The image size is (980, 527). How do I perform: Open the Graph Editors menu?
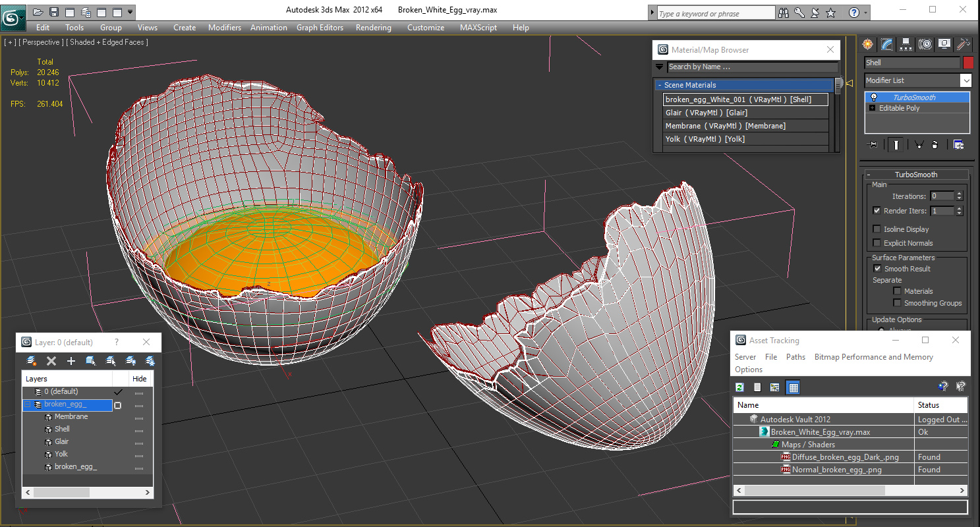[x=320, y=28]
